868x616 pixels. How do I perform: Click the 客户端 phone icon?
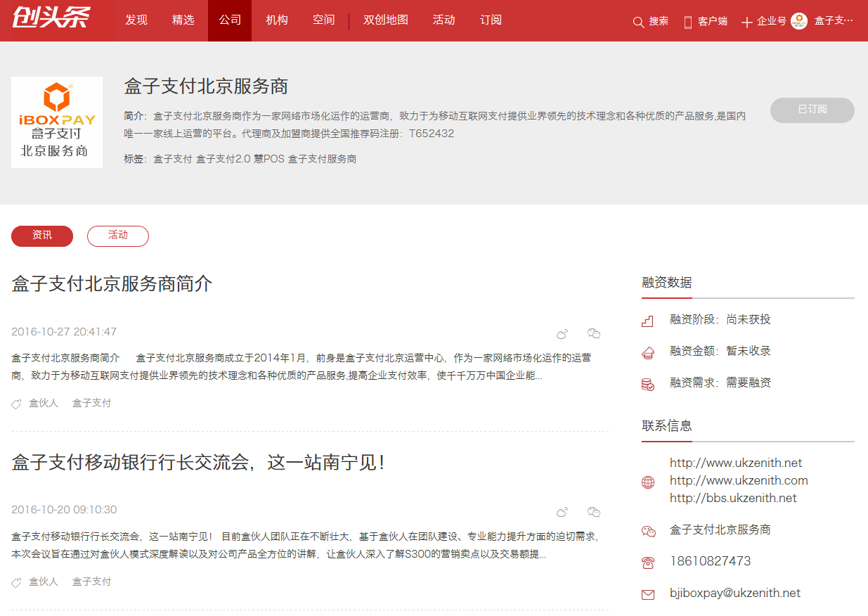688,22
